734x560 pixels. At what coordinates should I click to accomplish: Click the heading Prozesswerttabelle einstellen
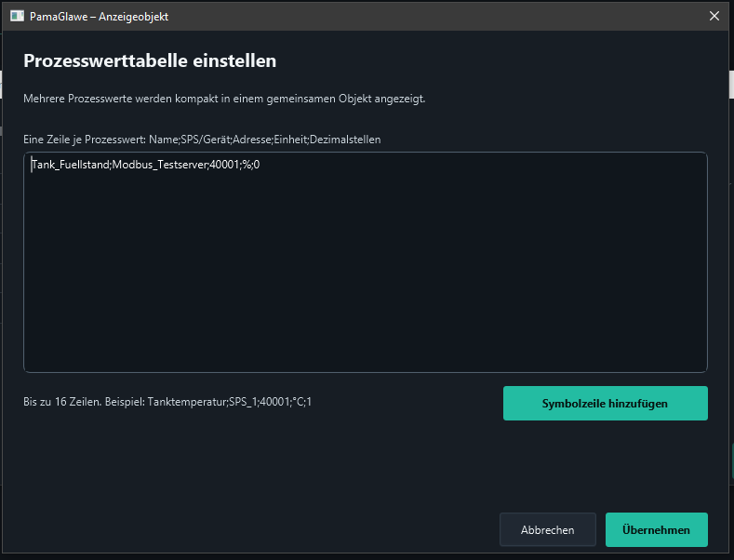[x=150, y=60]
